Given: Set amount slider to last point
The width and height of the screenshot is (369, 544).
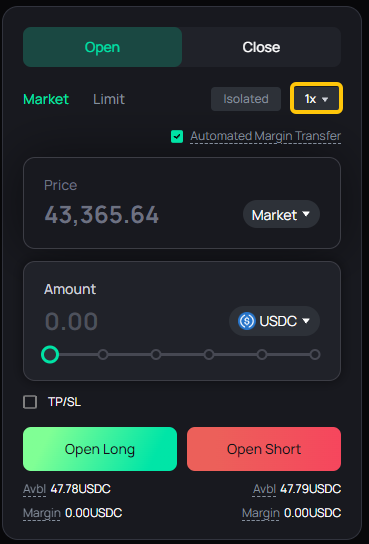Looking at the screenshot, I should coord(315,355).
